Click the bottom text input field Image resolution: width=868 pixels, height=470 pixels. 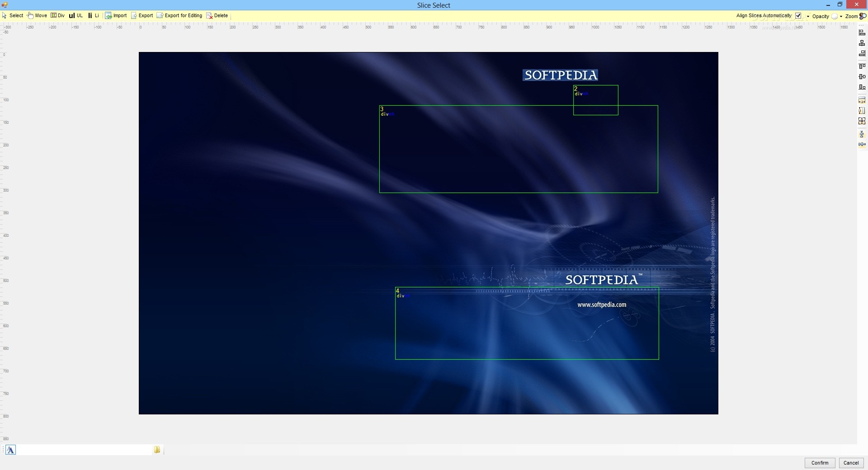(x=85, y=450)
